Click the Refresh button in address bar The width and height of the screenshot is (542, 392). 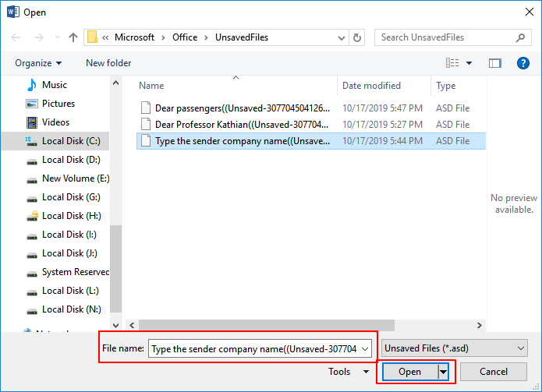click(357, 37)
